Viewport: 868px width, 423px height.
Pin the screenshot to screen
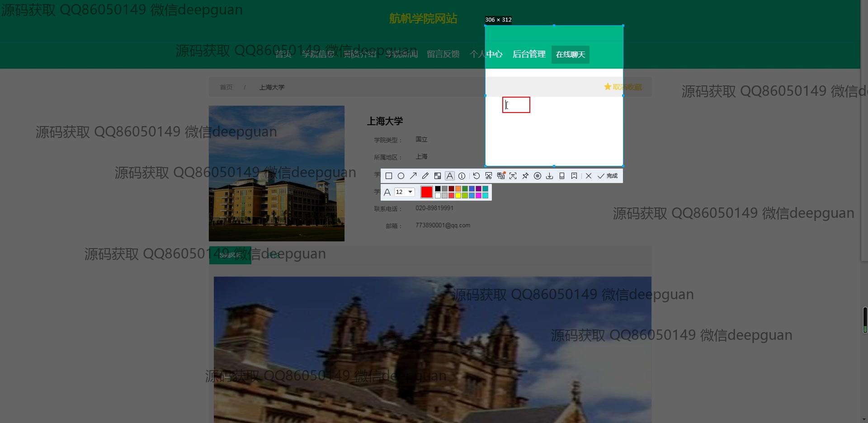525,176
